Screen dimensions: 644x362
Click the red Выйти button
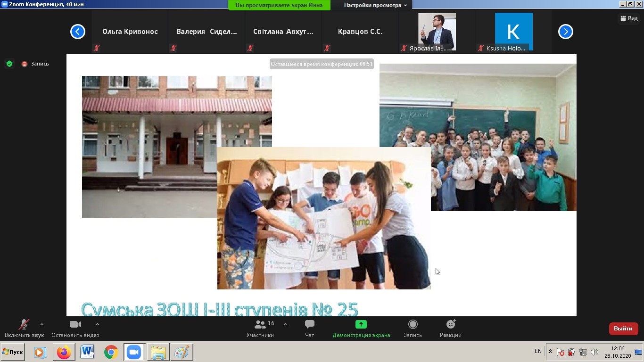point(623,329)
